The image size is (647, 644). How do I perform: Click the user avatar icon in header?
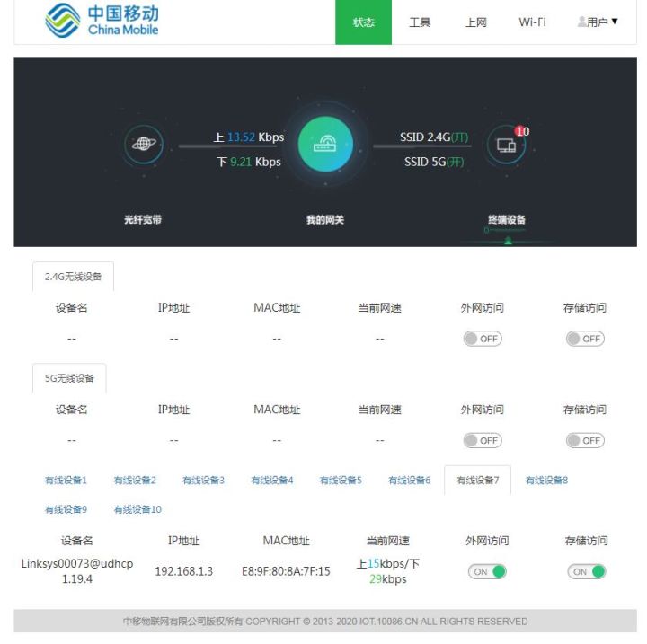pyautogui.click(x=581, y=22)
